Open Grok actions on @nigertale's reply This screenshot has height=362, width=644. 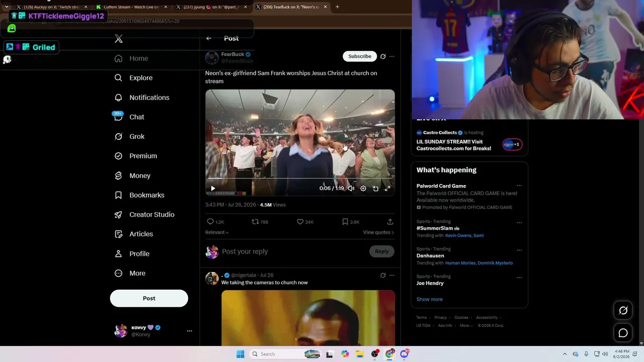(x=383, y=276)
